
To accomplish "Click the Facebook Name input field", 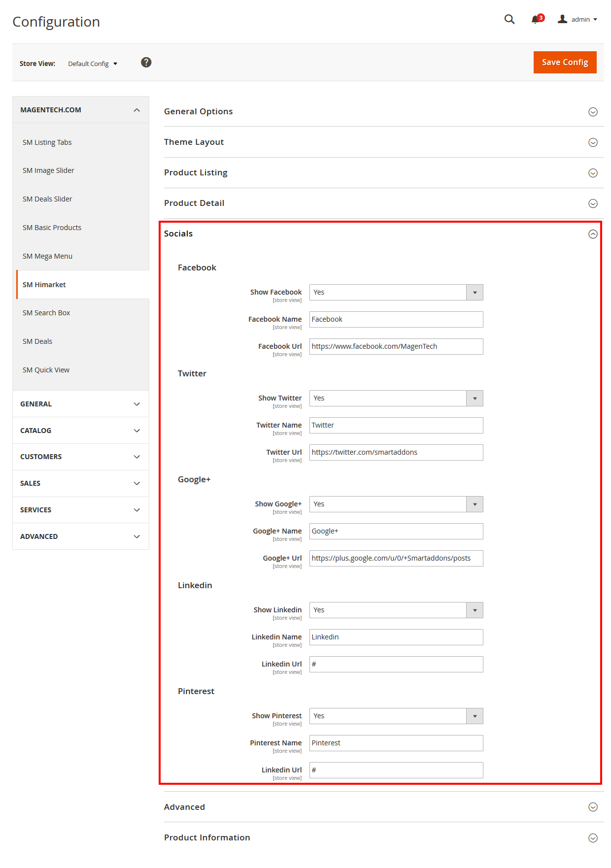I will (x=396, y=319).
